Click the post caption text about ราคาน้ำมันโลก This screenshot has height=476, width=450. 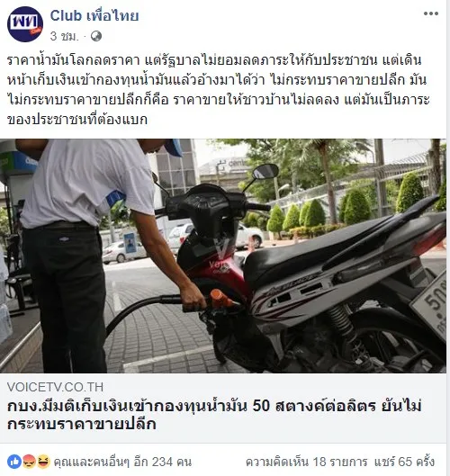click(218, 90)
